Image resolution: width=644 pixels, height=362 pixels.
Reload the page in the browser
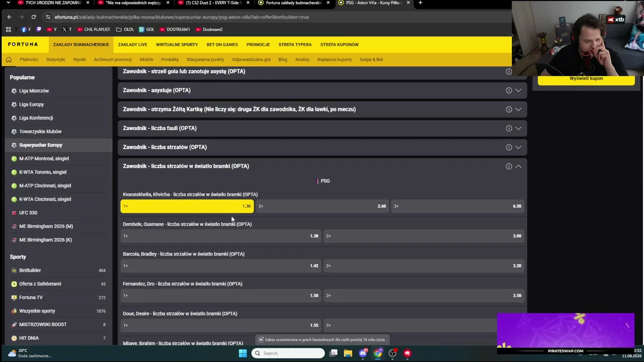(x=34, y=17)
